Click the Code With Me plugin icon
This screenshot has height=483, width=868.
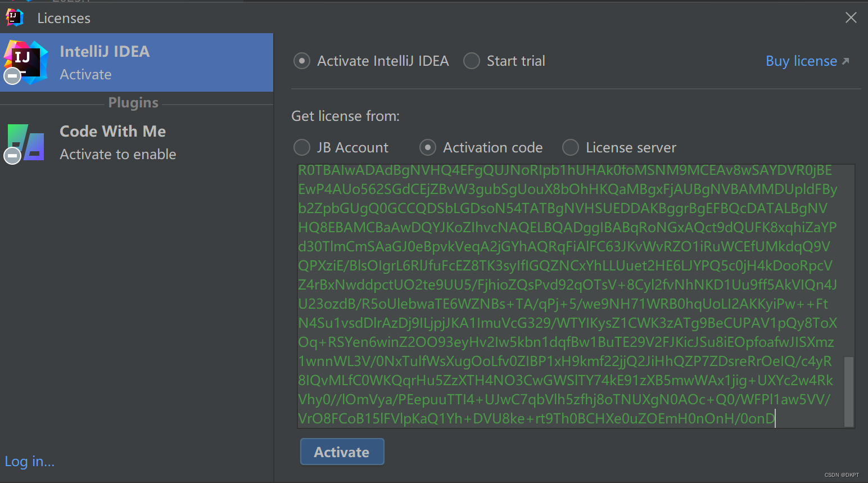pyautogui.click(x=25, y=143)
